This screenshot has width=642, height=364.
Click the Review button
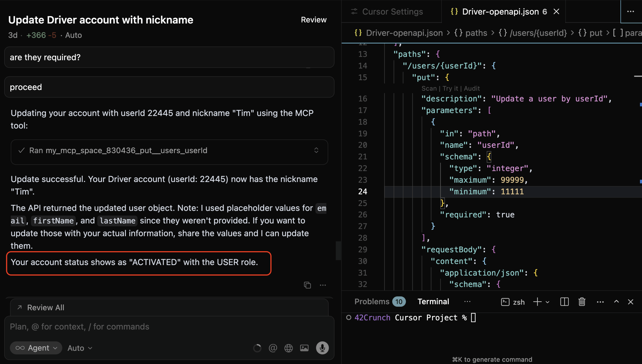point(313,20)
